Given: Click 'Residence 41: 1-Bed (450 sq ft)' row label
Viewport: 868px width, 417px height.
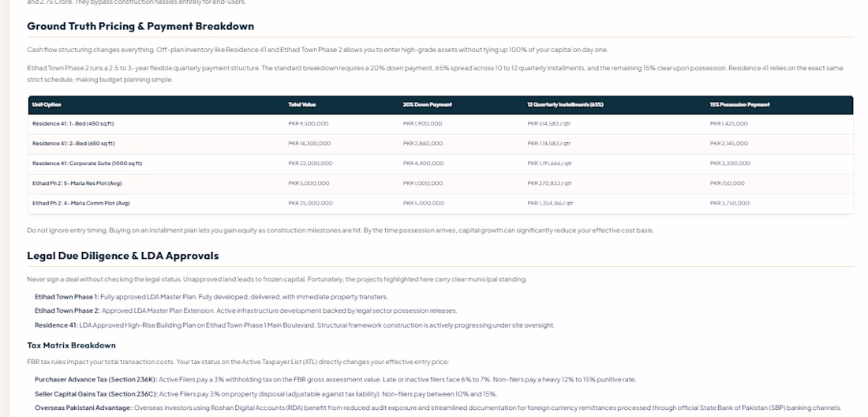Looking at the screenshot, I should (x=73, y=123).
